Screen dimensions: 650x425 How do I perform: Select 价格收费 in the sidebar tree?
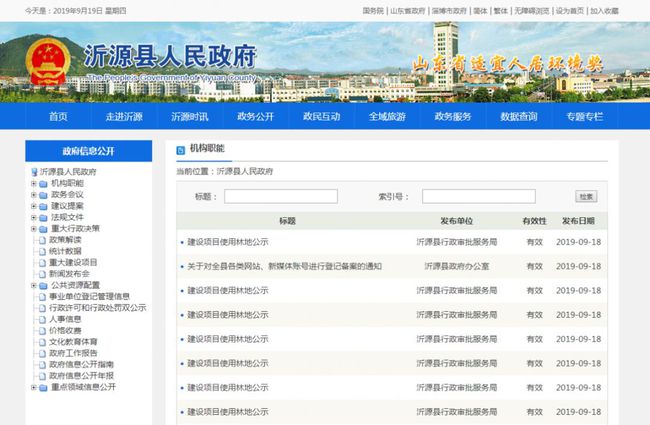pyautogui.click(x=65, y=331)
